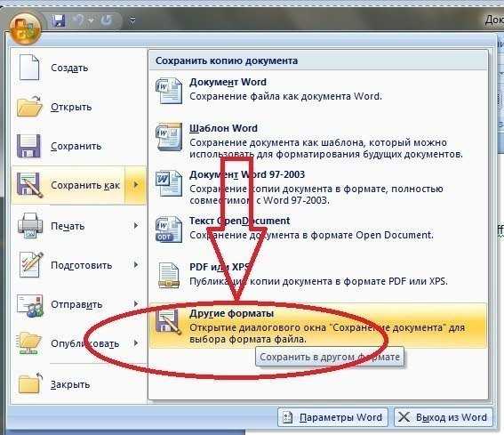Click the Другие форматы floppy-pencil icon
The width and height of the screenshot is (504, 435).
(169, 321)
